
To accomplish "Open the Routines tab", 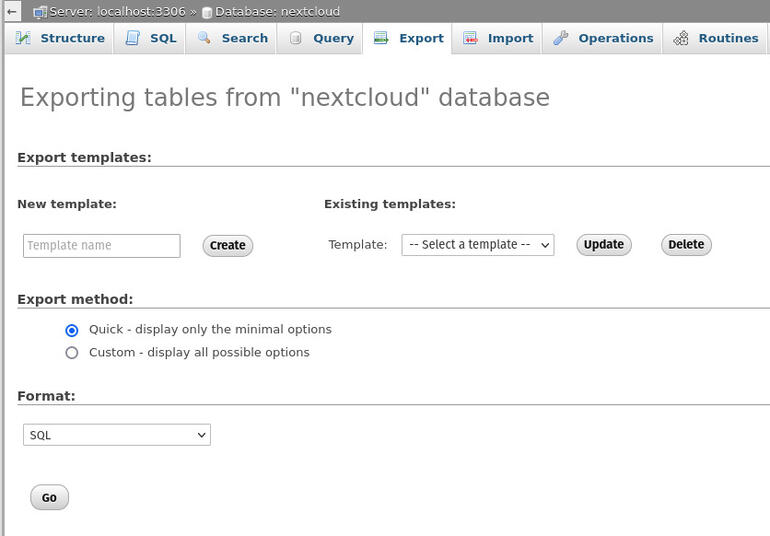I will point(715,38).
